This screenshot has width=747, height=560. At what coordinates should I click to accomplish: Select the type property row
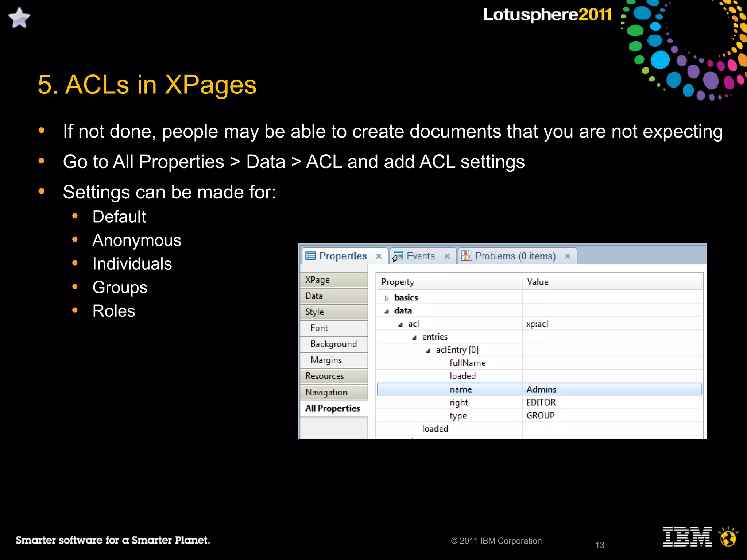point(539,416)
